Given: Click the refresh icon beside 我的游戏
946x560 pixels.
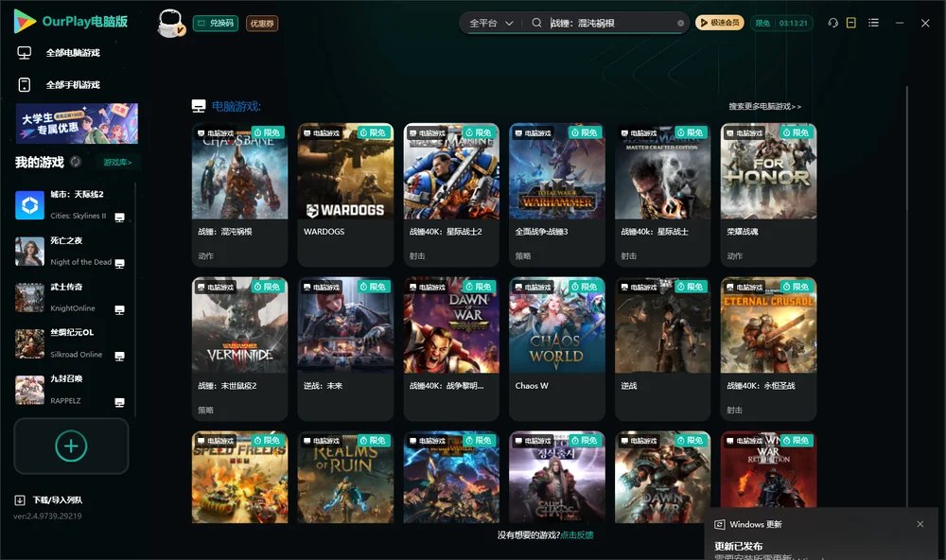Looking at the screenshot, I should (x=76, y=162).
